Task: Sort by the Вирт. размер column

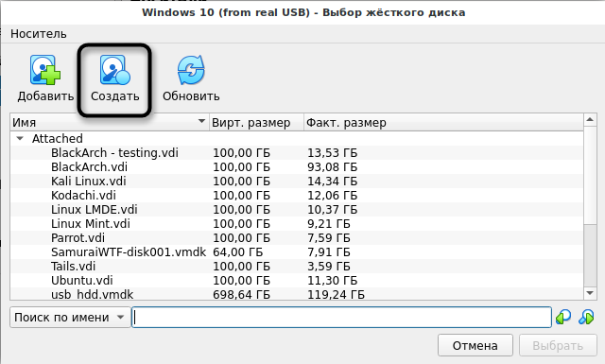Action: [256, 122]
